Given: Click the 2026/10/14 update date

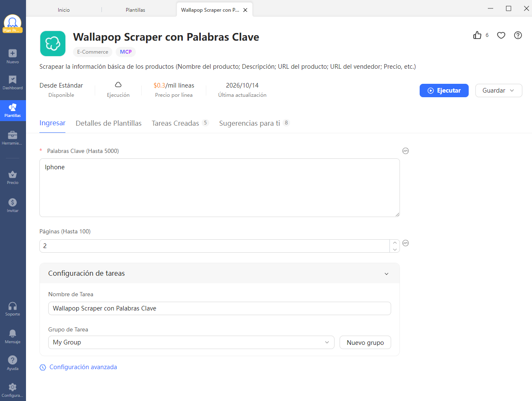Looking at the screenshot, I should click(242, 85).
